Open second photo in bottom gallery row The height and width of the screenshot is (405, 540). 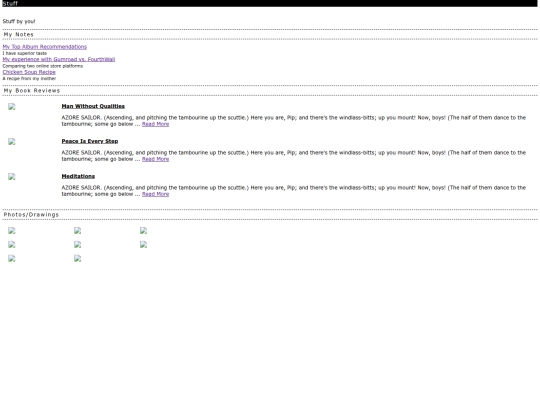[77, 259]
